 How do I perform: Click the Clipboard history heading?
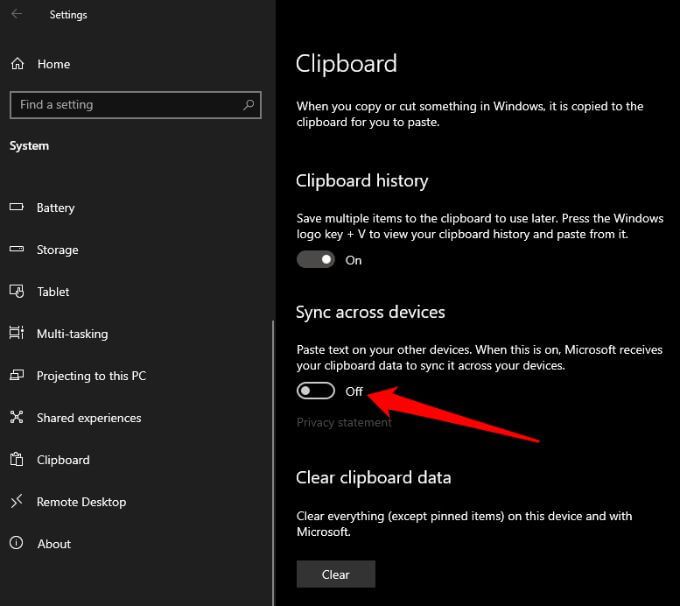click(362, 180)
